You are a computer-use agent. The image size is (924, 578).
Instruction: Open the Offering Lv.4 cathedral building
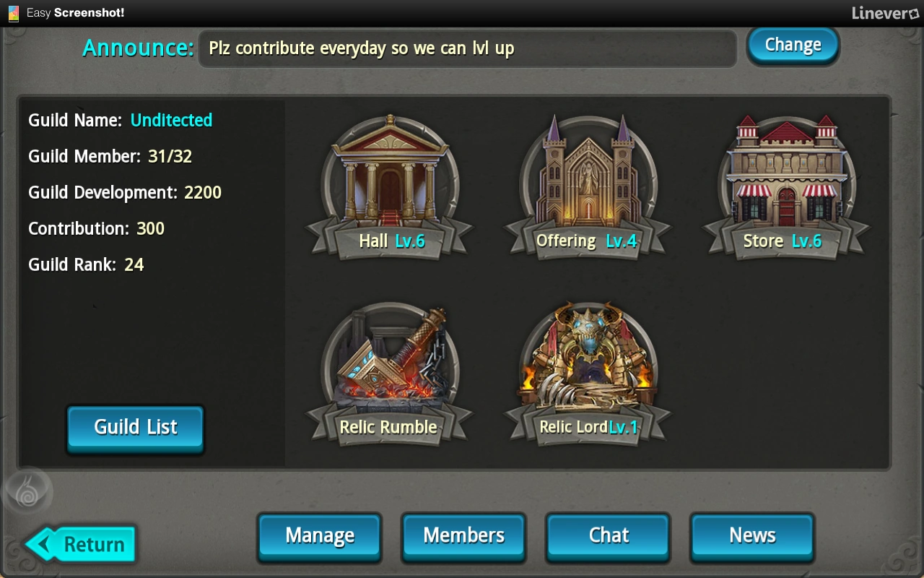click(588, 186)
